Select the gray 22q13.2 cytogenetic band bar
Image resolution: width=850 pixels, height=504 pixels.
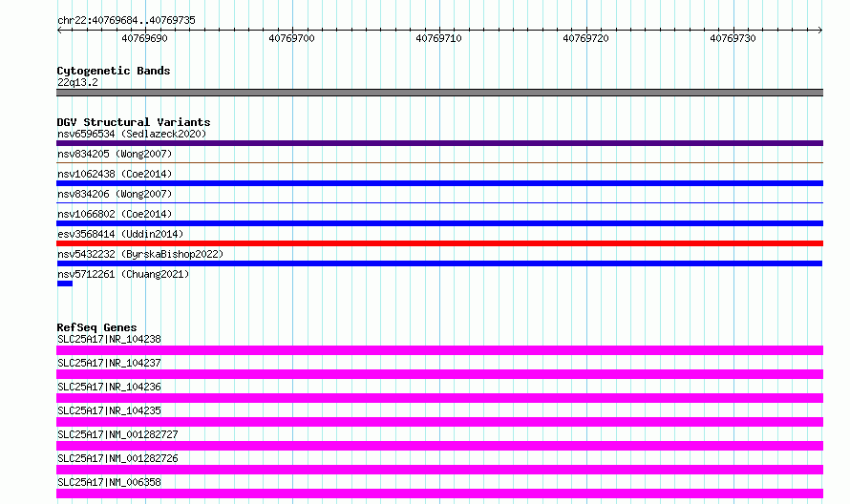pos(439,93)
